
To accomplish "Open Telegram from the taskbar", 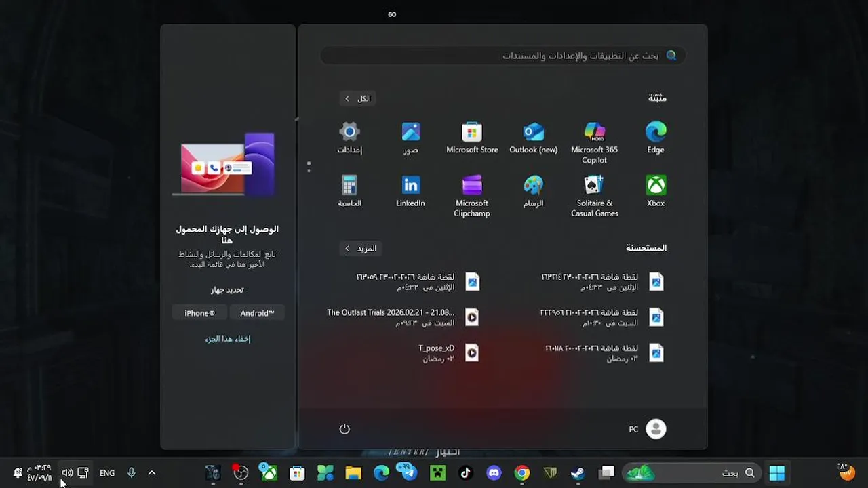I will [x=408, y=473].
